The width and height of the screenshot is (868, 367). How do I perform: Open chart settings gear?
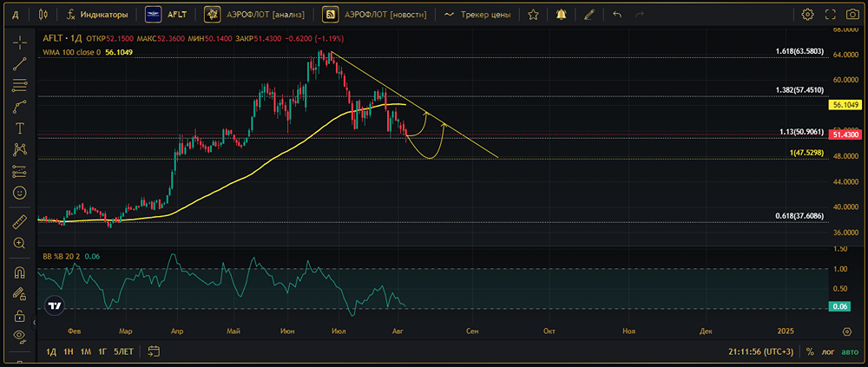coord(807,15)
